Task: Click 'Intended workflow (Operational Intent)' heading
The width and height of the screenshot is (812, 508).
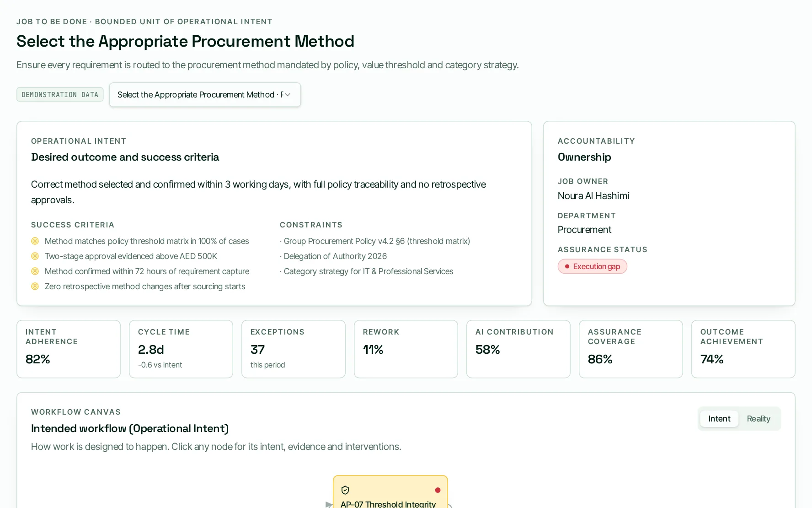Action: (130, 428)
